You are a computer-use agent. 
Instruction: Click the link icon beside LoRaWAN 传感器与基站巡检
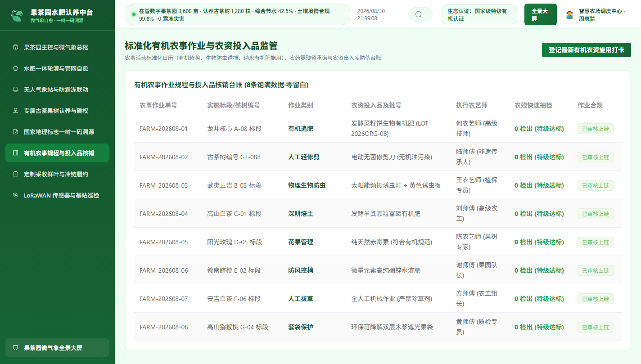pyautogui.click(x=15, y=195)
